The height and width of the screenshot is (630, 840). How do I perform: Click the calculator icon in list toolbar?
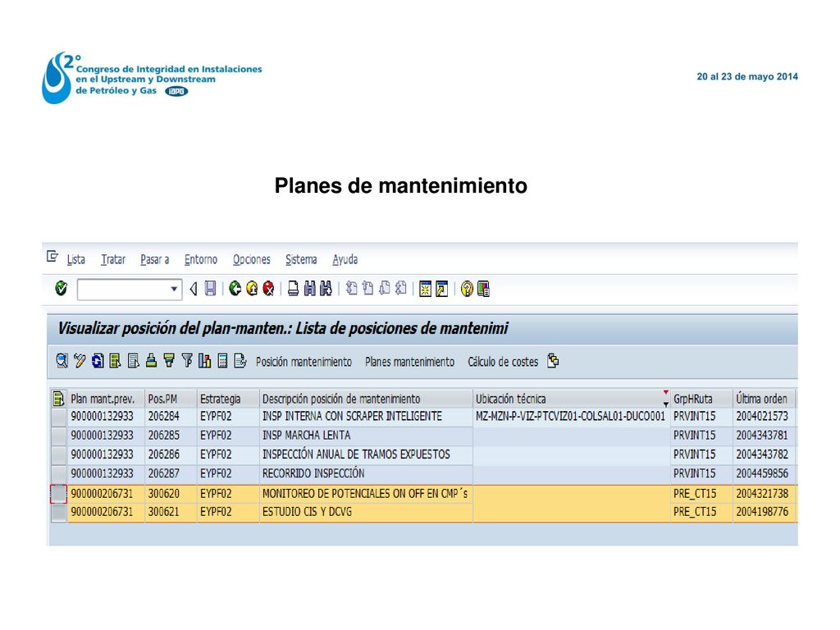point(223,361)
